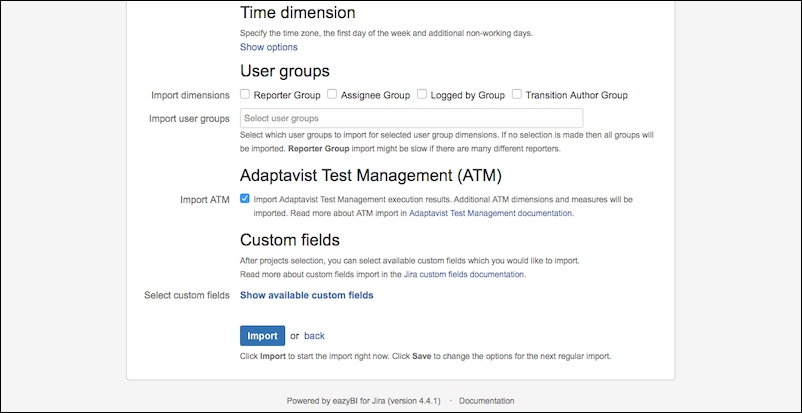Toggle the Transition Author Group checkbox
Viewport: 802px width, 413px height.
(x=517, y=95)
